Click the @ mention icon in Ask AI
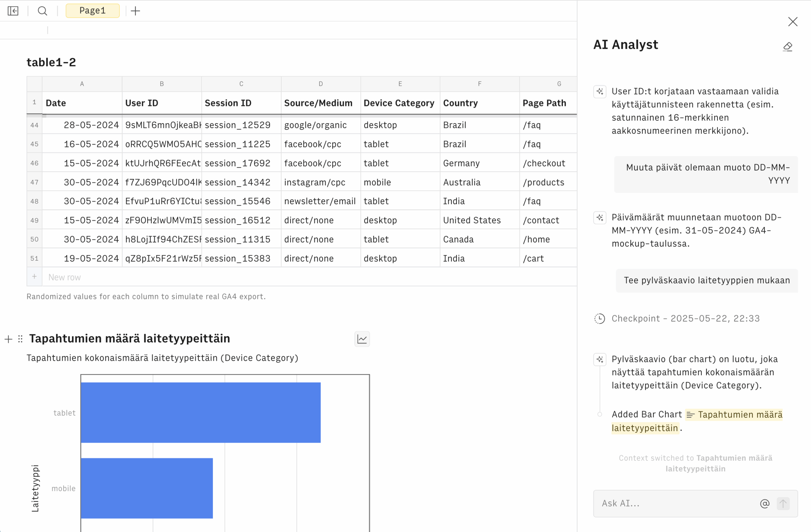 (x=765, y=503)
